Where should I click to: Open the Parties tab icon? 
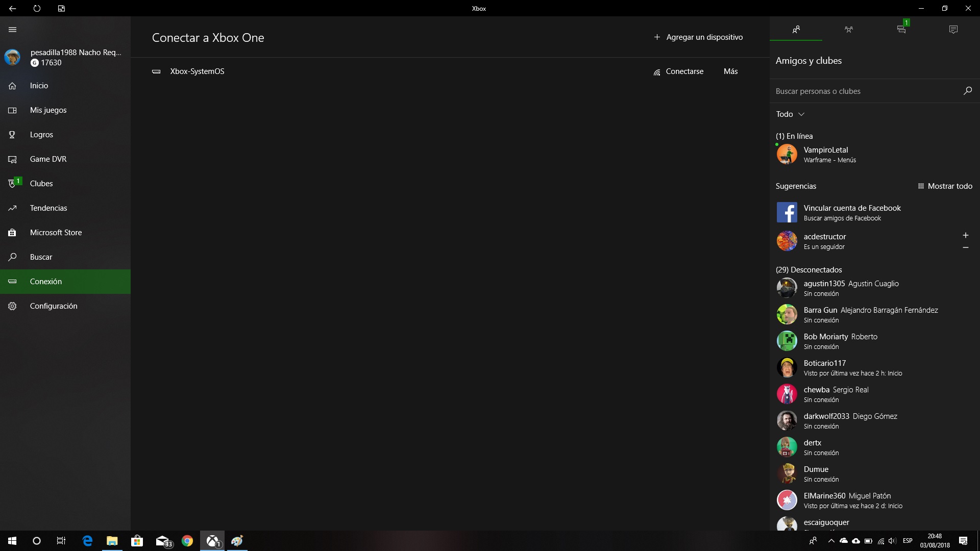848,30
